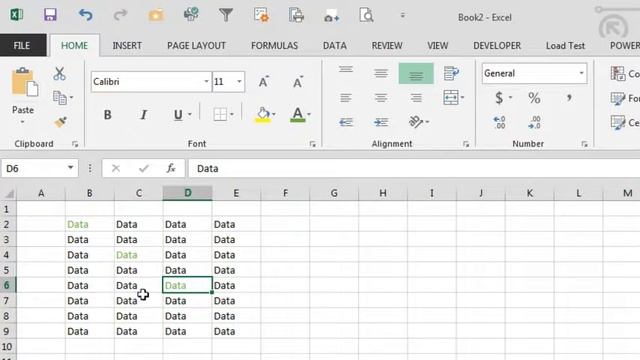Open the font size dropdown
Image resolution: width=640 pixels, height=360 pixels.
click(x=239, y=82)
